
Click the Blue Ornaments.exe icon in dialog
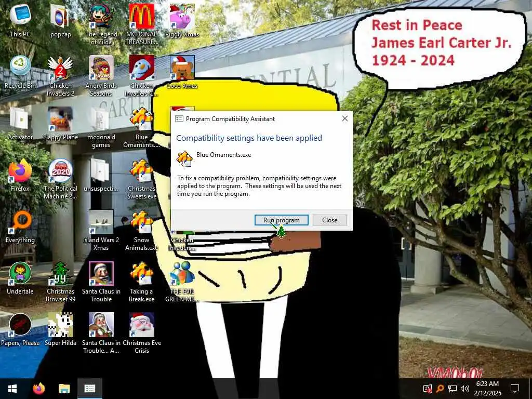pos(184,159)
